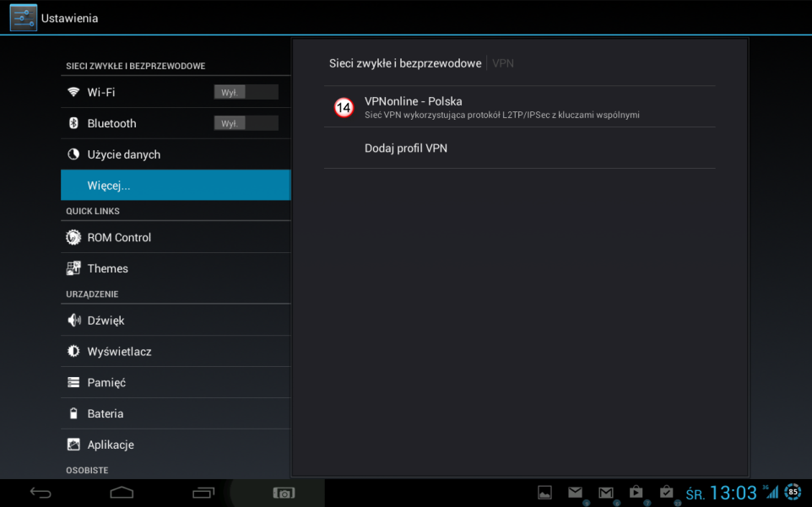Select the Pamięć label

[106, 383]
